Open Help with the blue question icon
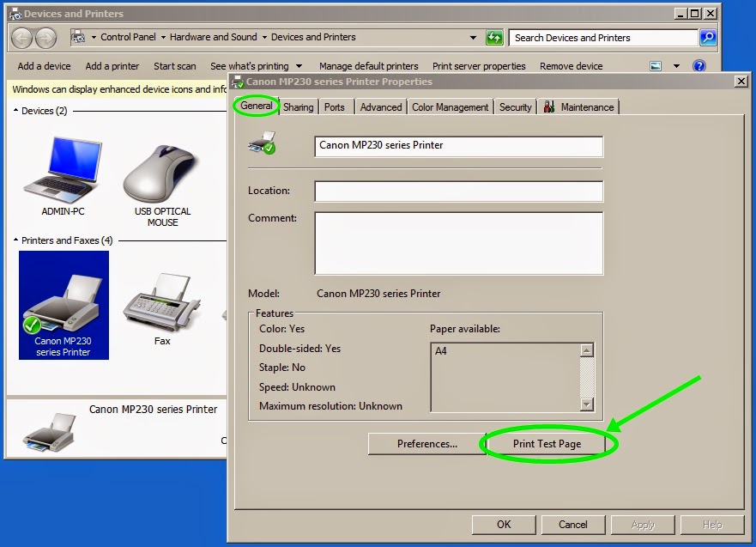This screenshot has height=547, width=756. [x=699, y=66]
